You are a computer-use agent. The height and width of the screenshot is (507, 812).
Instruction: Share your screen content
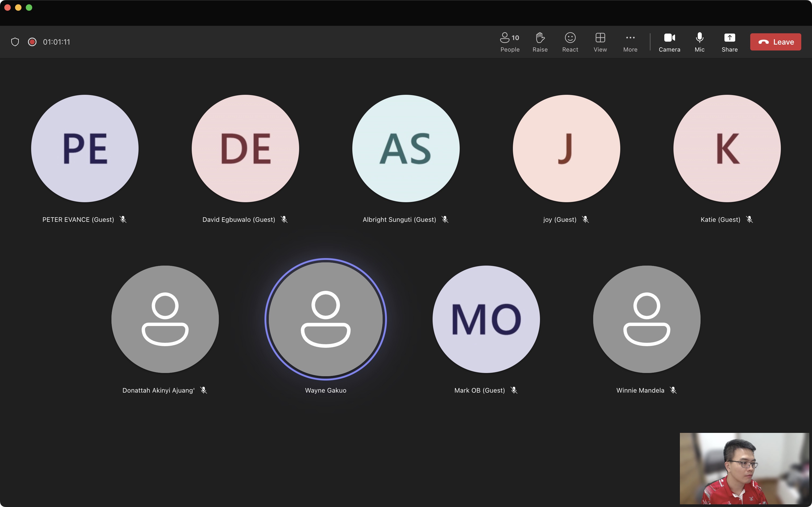(x=729, y=42)
